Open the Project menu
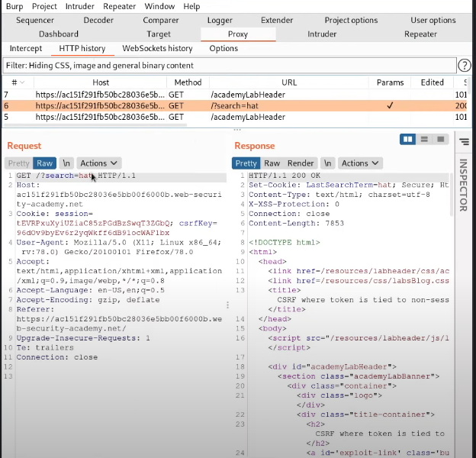Screen dimensions: 476x458 [x=44, y=6]
